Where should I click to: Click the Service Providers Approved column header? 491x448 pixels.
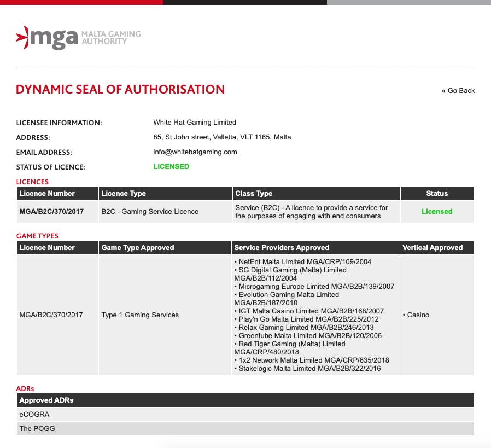click(x=315, y=247)
